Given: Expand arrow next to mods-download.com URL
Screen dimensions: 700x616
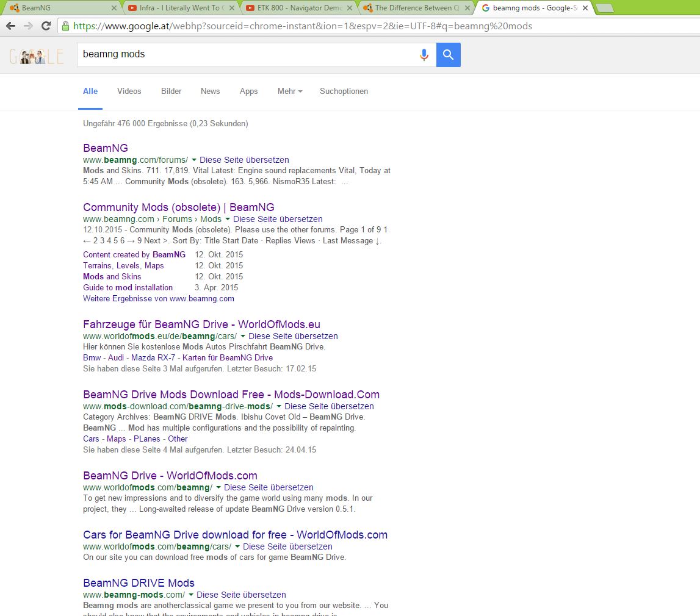Looking at the screenshot, I should [279, 406].
